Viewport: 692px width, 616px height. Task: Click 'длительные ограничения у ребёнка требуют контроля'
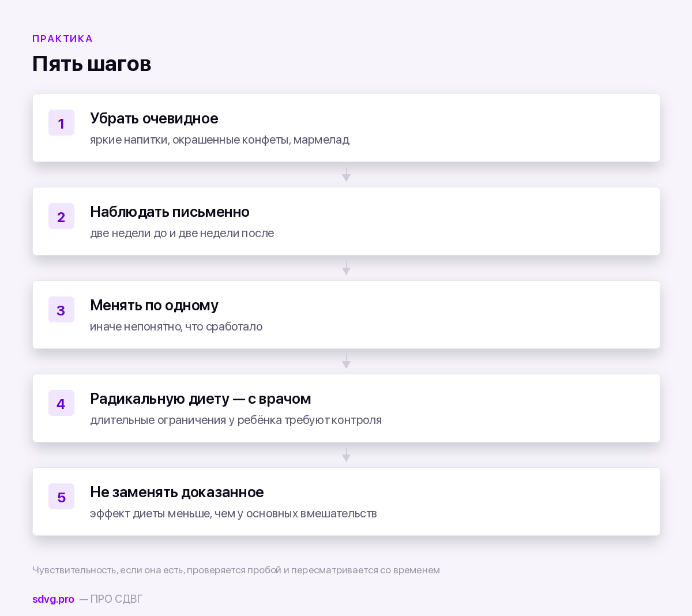point(236,420)
